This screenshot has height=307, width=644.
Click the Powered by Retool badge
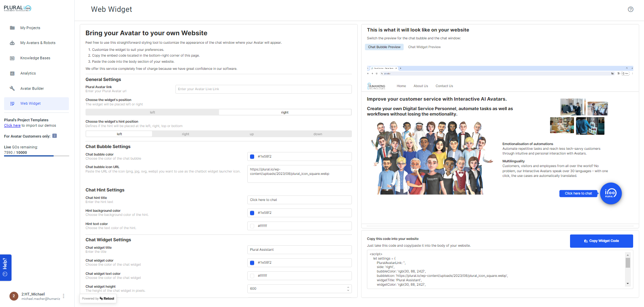coord(98,299)
